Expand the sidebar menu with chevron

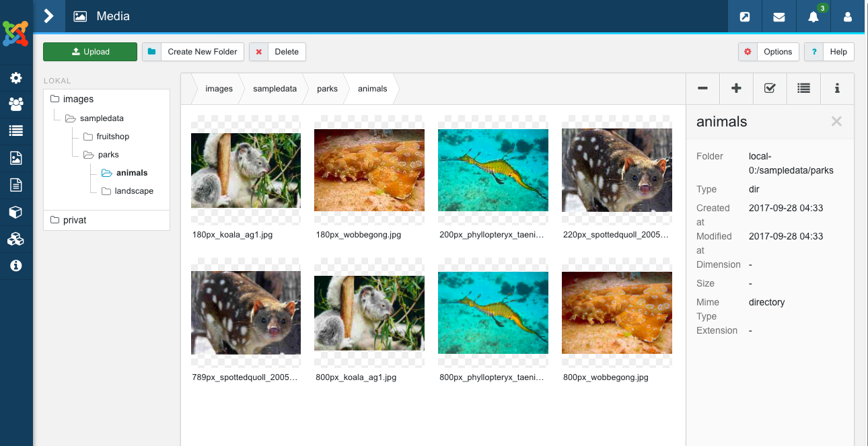(48, 16)
